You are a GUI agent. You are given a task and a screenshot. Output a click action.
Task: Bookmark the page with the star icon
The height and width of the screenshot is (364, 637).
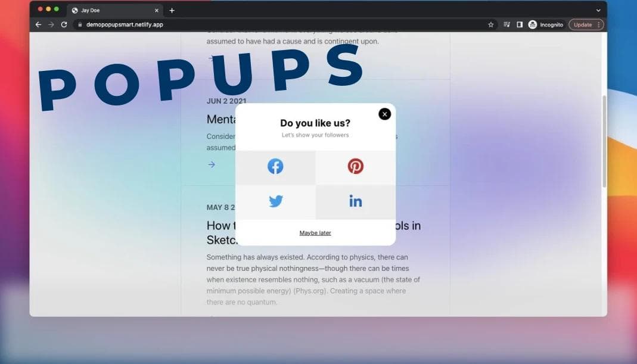[490, 24]
